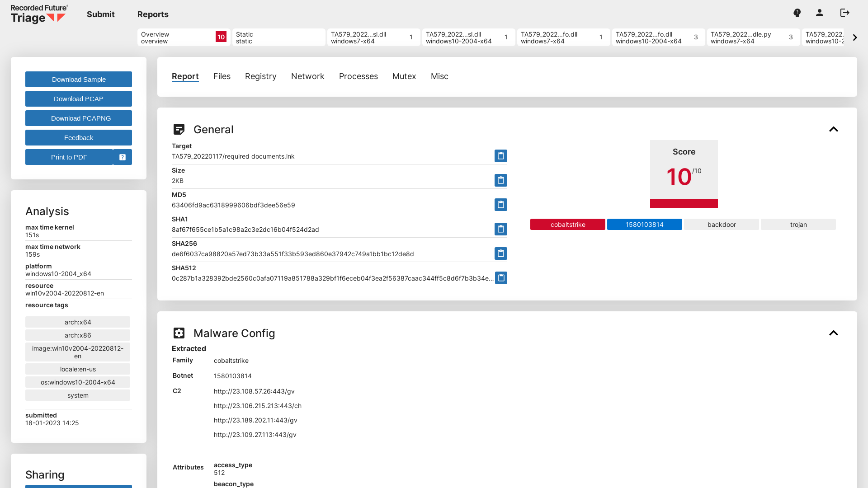Image resolution: width=868 pixels, height=488 pixels.
Task: Copy the SHA512 hash to clipboard
Action: 501,278
